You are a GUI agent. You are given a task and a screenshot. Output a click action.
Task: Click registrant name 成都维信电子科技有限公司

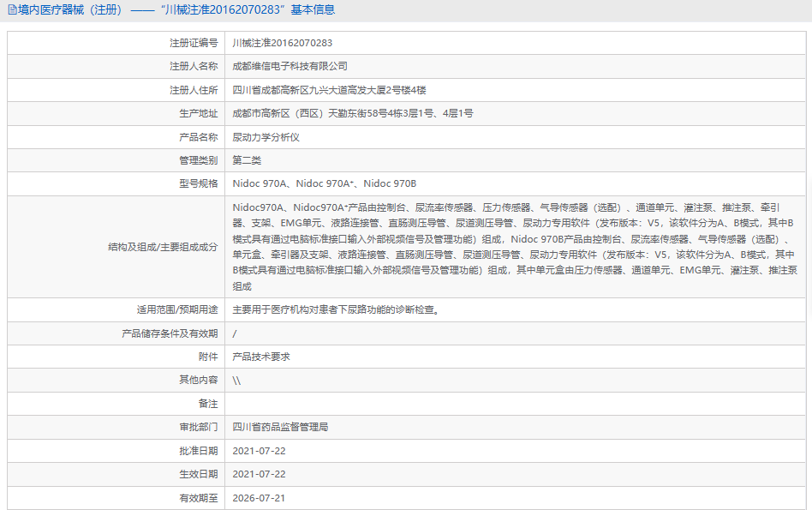coord(290,66)
